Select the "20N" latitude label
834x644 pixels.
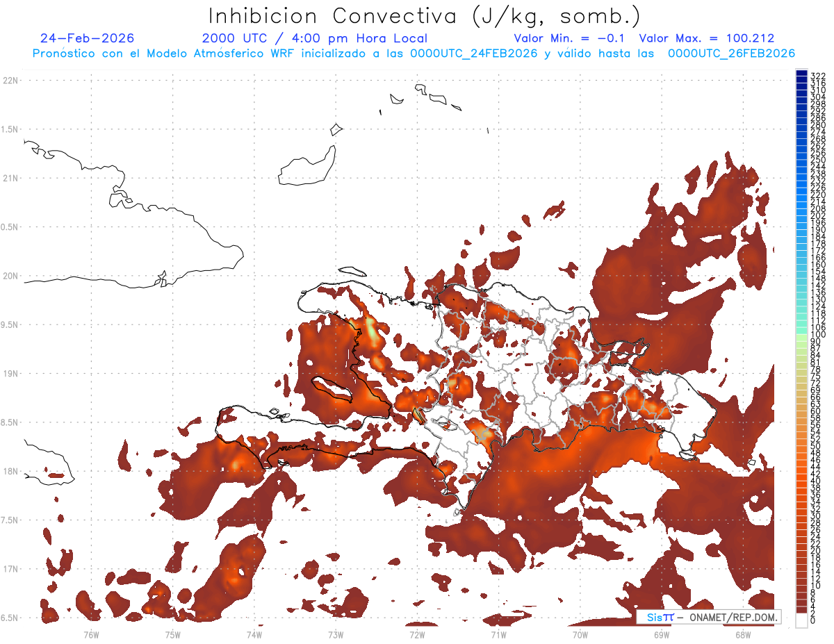tap(10, 276)
